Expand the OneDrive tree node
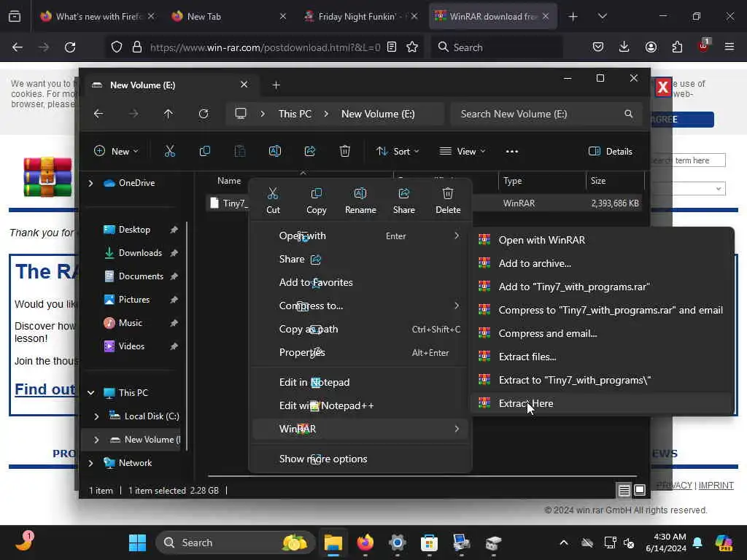This screenshot has width=747, height=560. 90,183
